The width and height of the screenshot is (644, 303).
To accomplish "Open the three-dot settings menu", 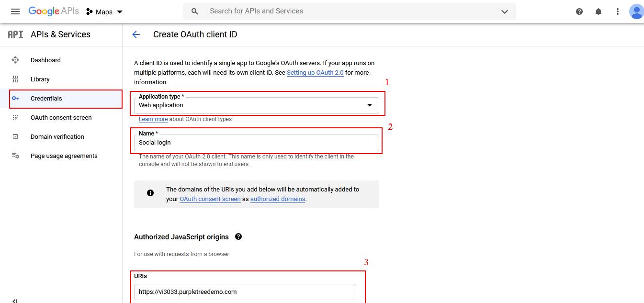I will [x=618, y=11].
